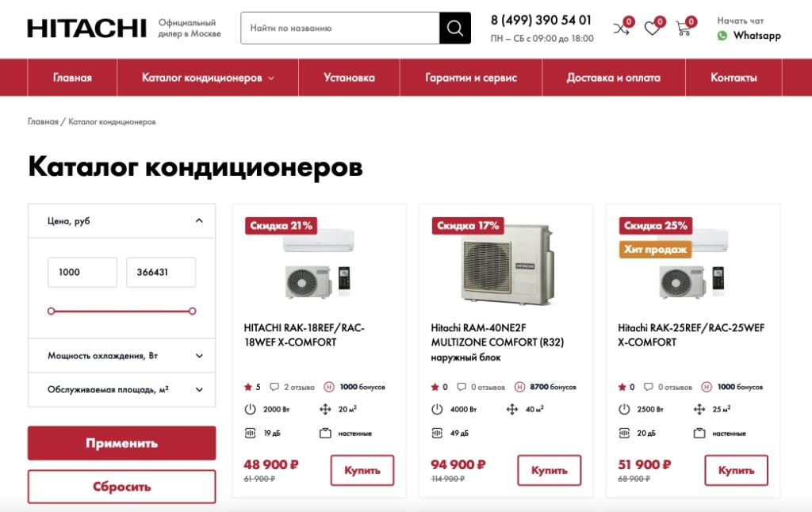The width and height of the screenshot is (812, 512).
Task: Click the Сбросить button
Action: click(x=121, y=487)
